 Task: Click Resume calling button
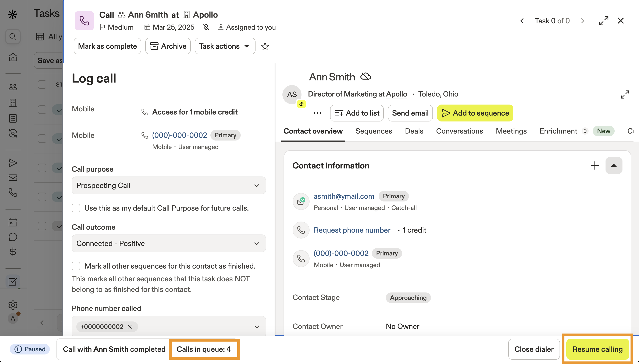click(x=597, y=349)
